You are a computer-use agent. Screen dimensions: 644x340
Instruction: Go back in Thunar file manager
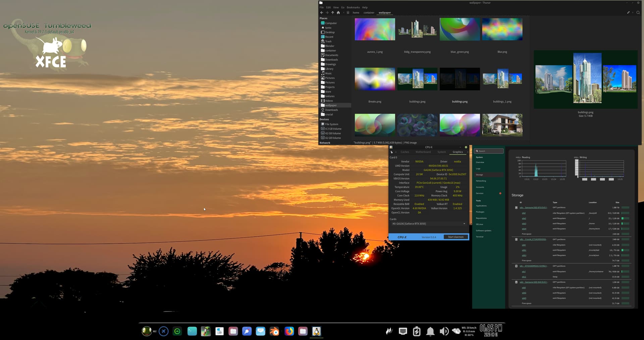point(322,13)
